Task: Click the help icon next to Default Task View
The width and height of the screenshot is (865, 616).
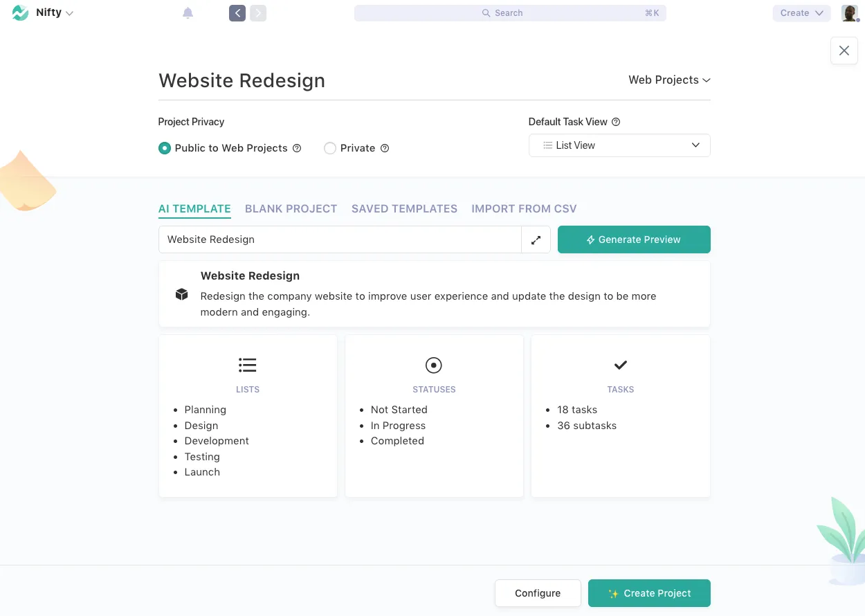Action: (615, 121)
